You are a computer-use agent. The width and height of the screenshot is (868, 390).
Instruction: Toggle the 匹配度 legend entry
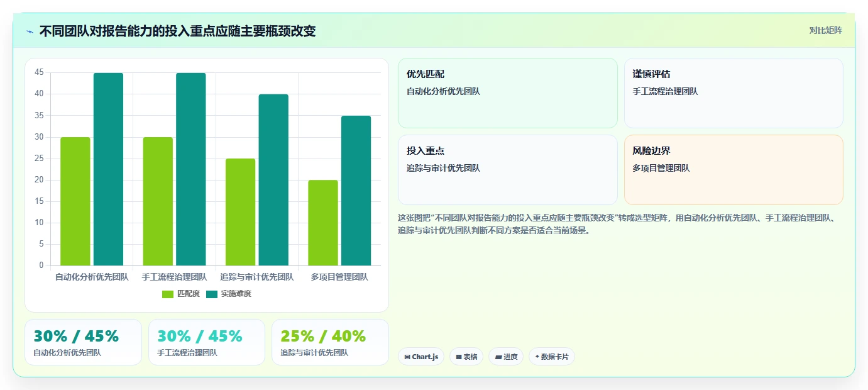(181, 294)
